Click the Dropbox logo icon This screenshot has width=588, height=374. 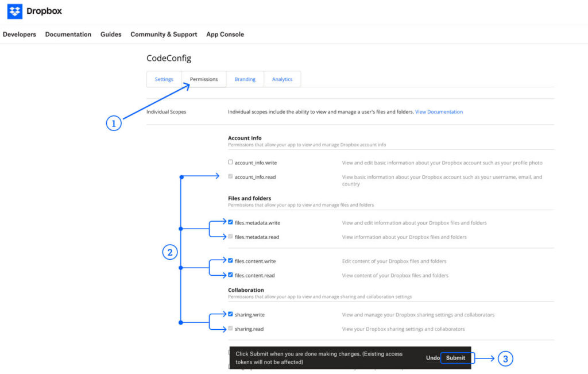pos(14,11)
